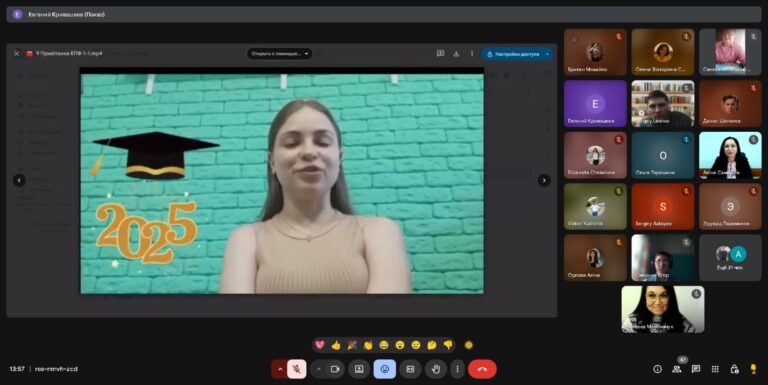Send the clapping hands reaction

pos(368,345)
